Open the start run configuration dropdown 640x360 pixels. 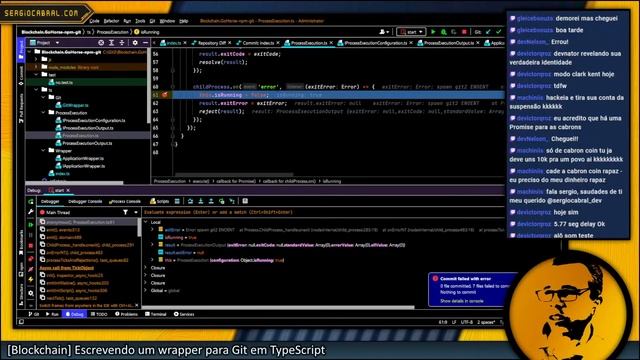[411, 32]
